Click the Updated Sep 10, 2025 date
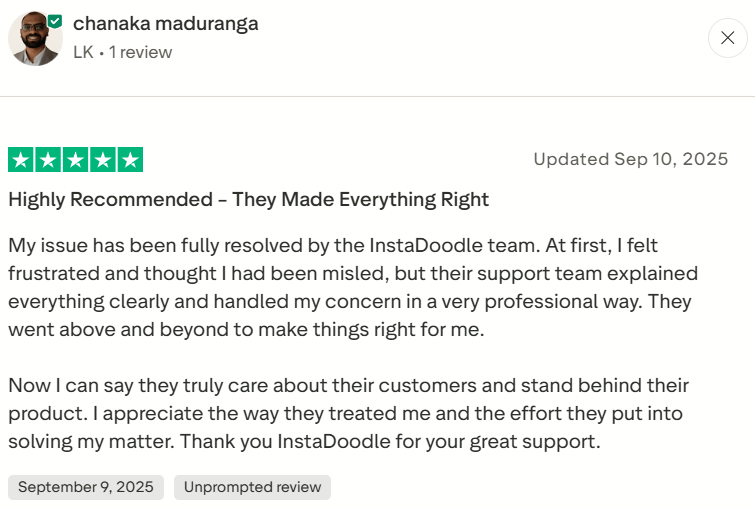755x507 pixels. coord(631,159)
